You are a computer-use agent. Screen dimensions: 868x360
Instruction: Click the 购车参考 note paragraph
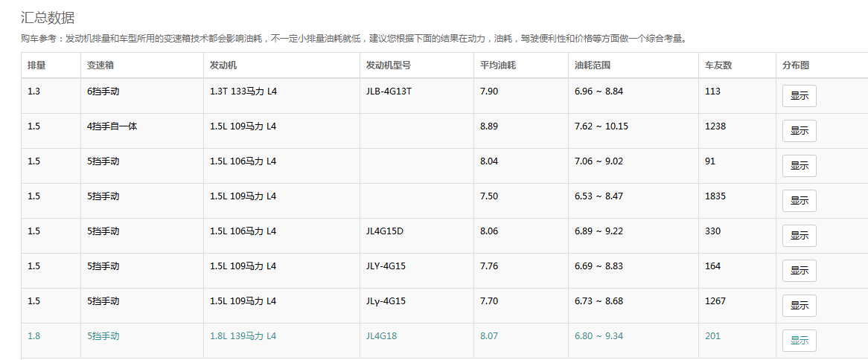[x=354, y=39]
